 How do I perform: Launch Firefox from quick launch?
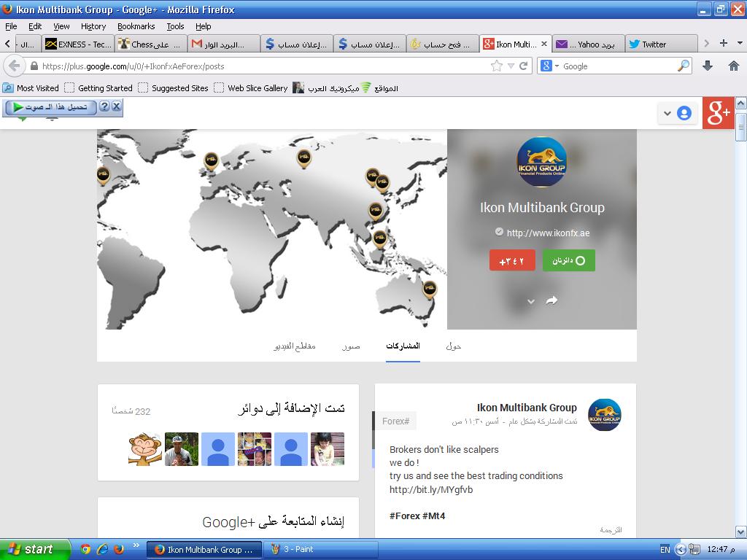[x=119, y=549]
